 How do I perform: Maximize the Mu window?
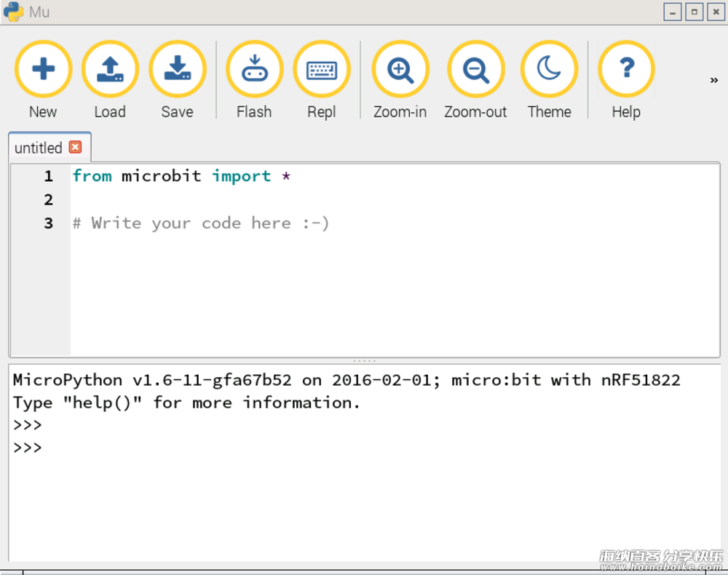694,12
